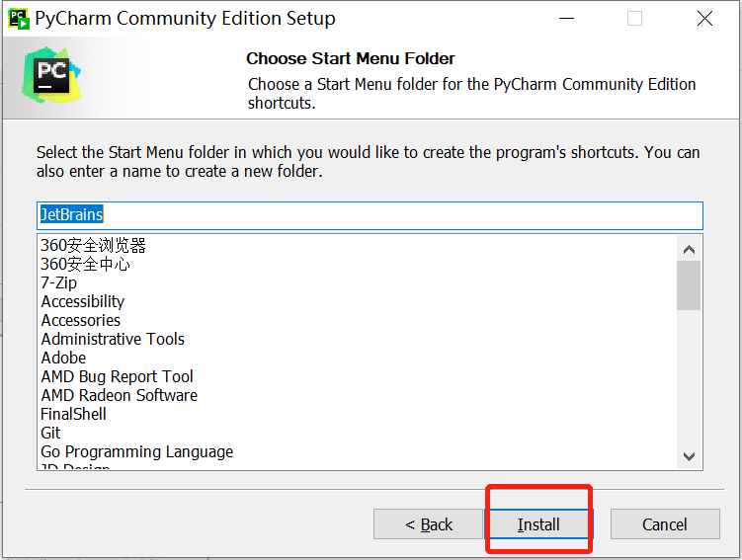Image resolution: width=742 pixels, height=560 pixels.
Task: Click the folder list scroll down arrow
Action: pos(689,456)
